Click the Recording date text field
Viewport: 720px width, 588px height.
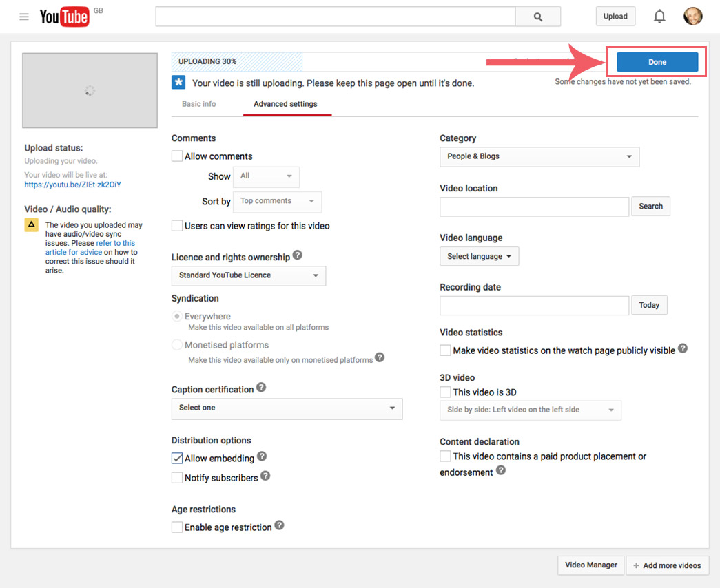coord(535,306)
